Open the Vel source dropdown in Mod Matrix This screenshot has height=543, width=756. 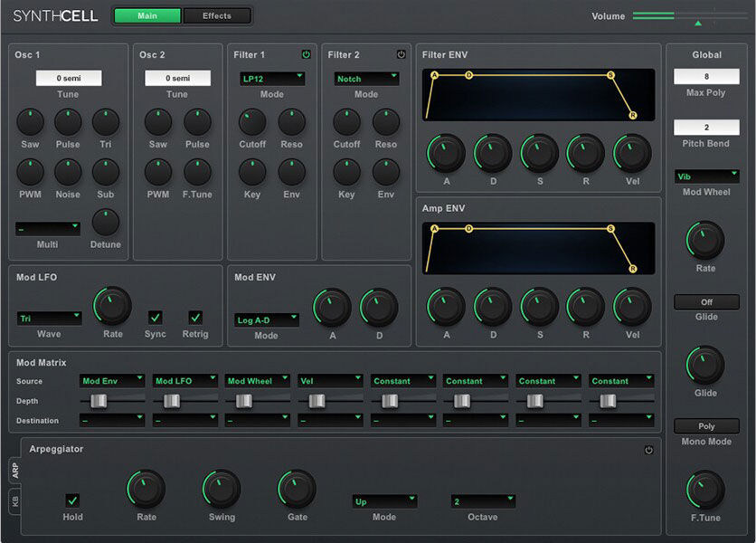point(330,381)
